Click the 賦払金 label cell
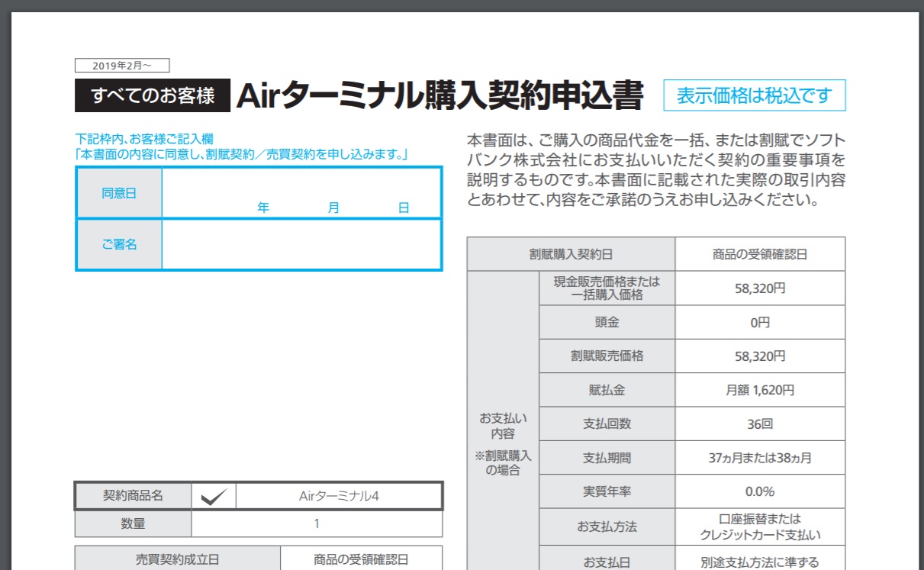Image resolution: width=924 pixels, height=570 pixels. (x=607, y=390)
